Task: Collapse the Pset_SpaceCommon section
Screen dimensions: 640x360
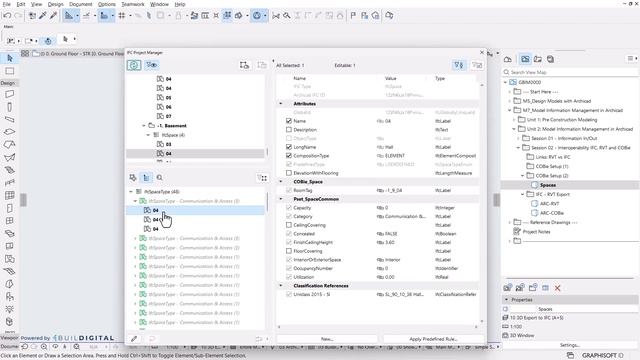Action: [x=281, y=199]
